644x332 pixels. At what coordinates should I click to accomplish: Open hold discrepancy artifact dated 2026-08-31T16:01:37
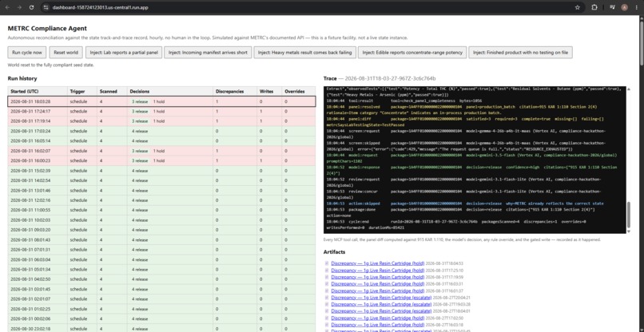pyautogui.click(x=377, y=290)
